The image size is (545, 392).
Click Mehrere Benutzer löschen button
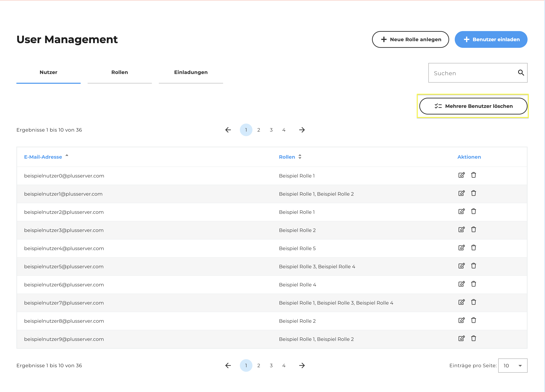point(473,106)
